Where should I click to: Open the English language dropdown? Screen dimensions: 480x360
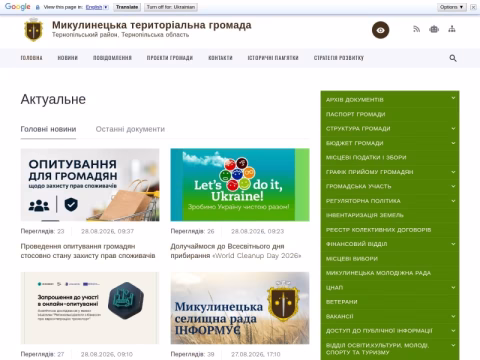97,7
